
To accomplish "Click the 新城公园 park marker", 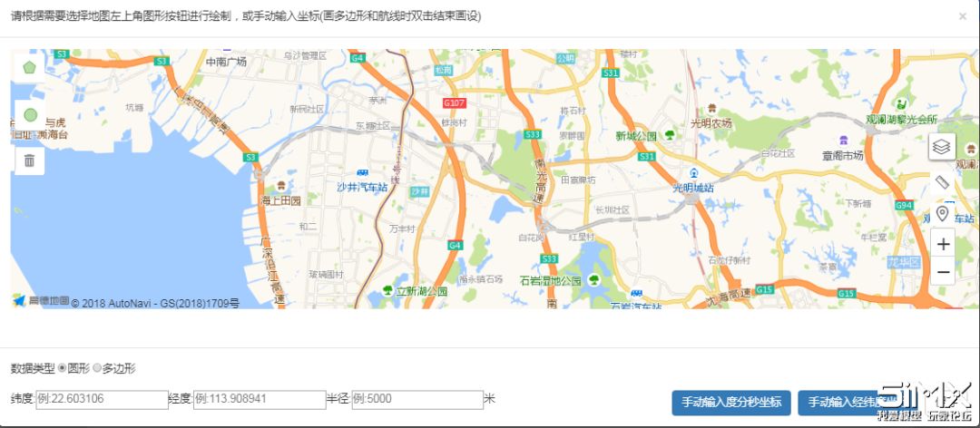I will (670, 135).
